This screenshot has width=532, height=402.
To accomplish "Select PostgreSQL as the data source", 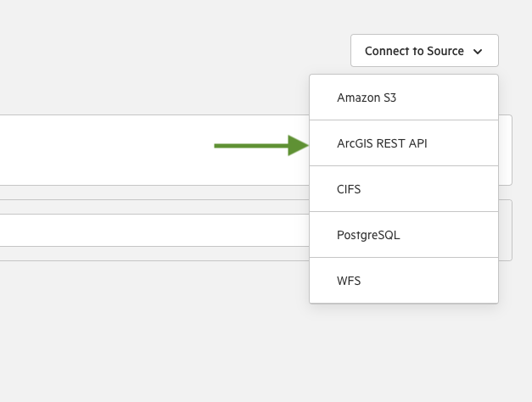I will coord(404,235).
